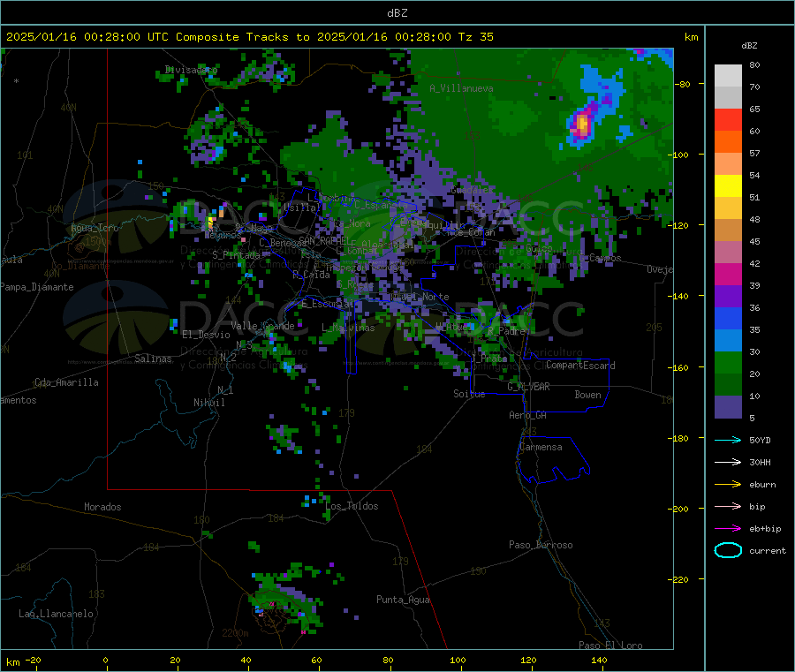Click the Valle_Grande map label

tap(262, 326)
